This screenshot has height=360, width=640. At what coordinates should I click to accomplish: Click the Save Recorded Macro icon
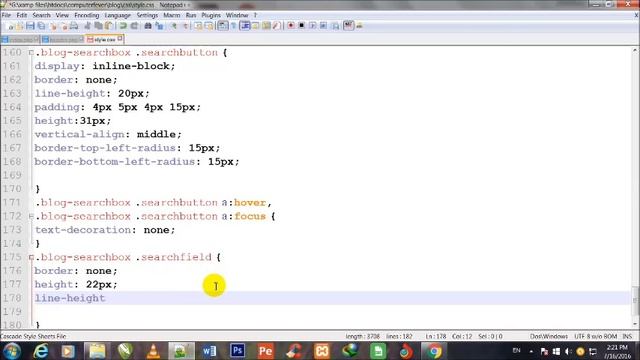click(x=336, y=26)
